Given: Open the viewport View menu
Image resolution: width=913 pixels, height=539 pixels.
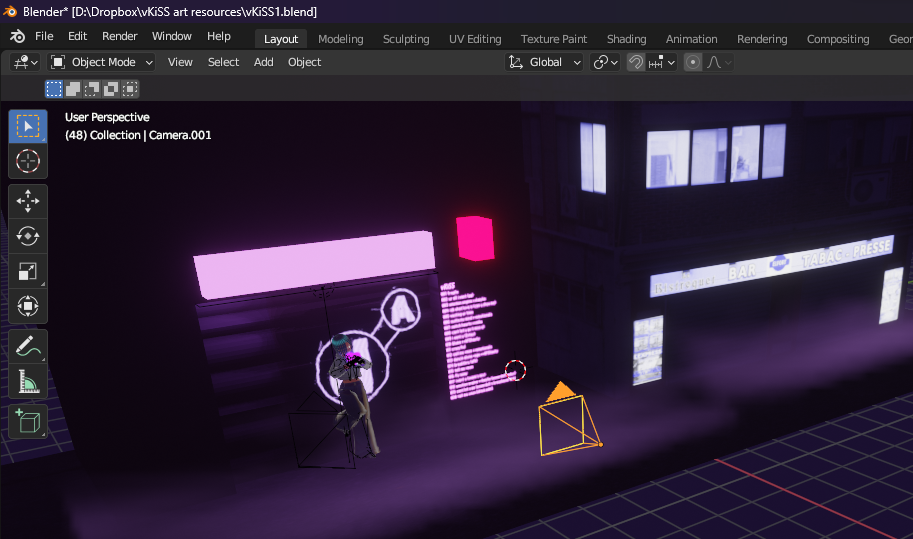Looking at the screenshot, I should [x=180, y=62].
